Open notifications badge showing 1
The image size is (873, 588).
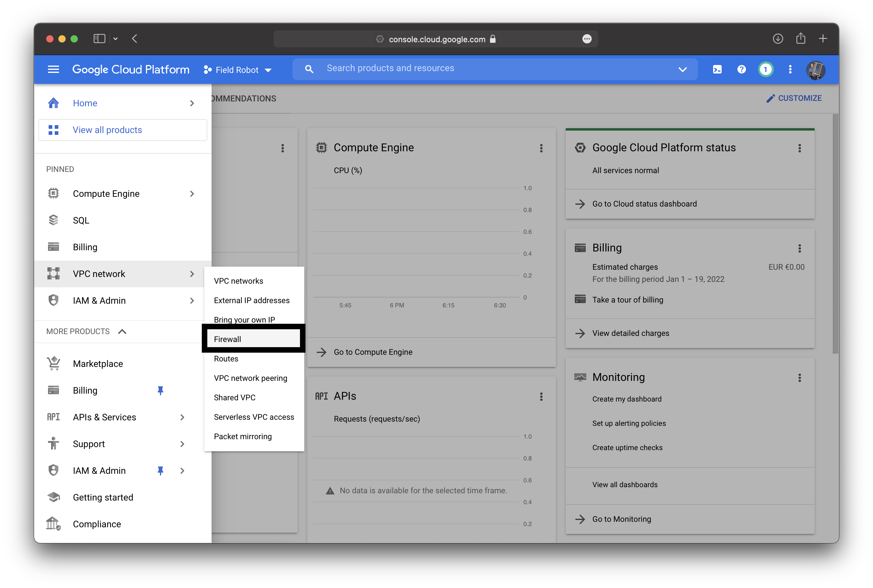pyautogui.click(x=766, y=69)
